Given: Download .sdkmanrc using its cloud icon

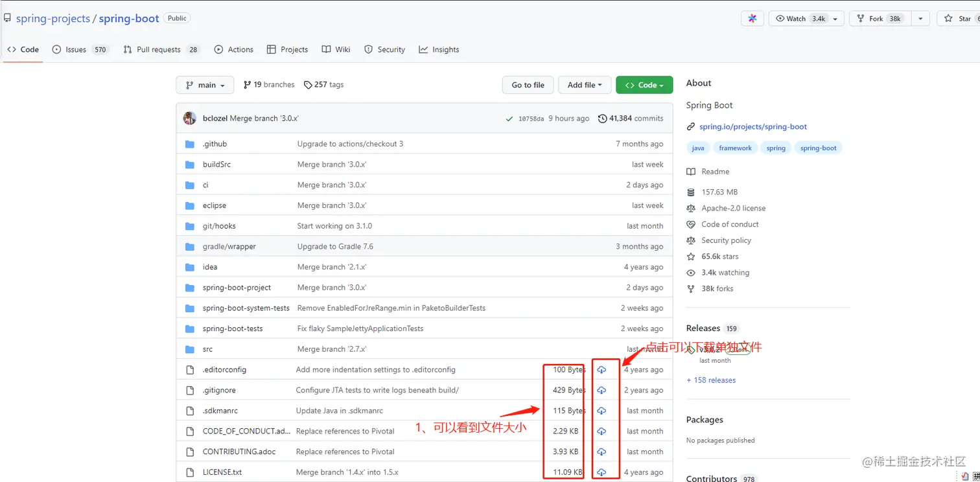Looking at the screenshot, I should (601, 411).
